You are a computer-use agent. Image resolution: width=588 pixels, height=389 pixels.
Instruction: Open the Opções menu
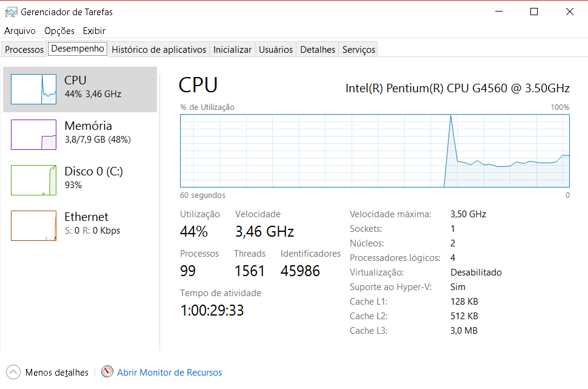point(59,30)
